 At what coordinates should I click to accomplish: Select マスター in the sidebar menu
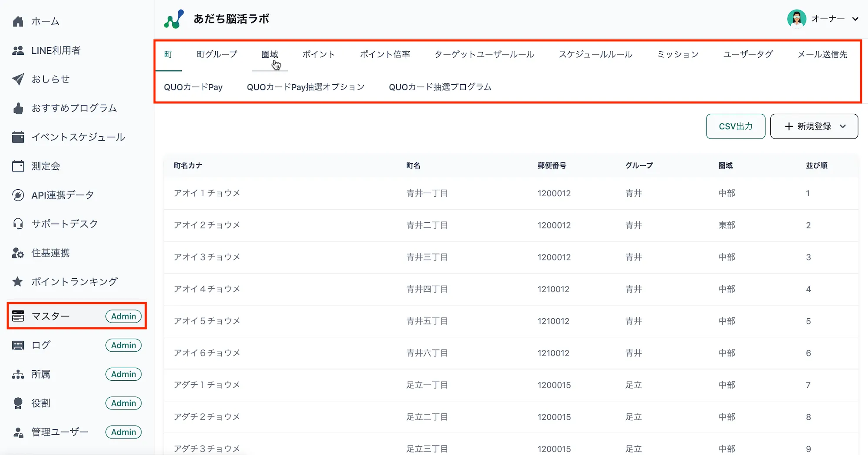coord(52,316)
